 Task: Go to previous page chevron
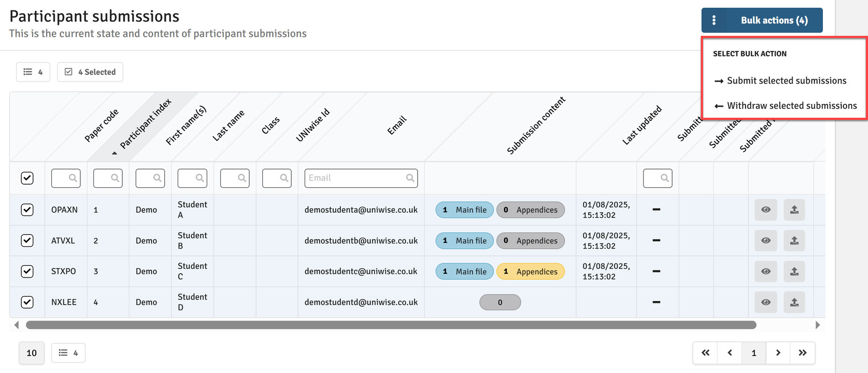tap(730, 353)
